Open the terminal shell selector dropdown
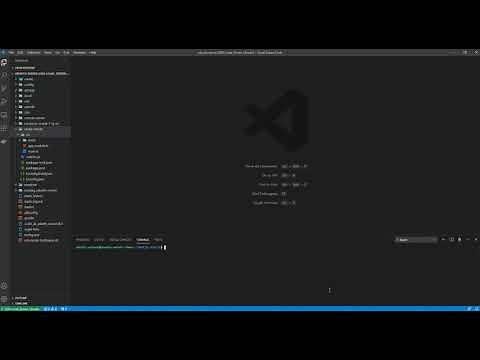This screenshot has height=360, width=480. (416, 239)
